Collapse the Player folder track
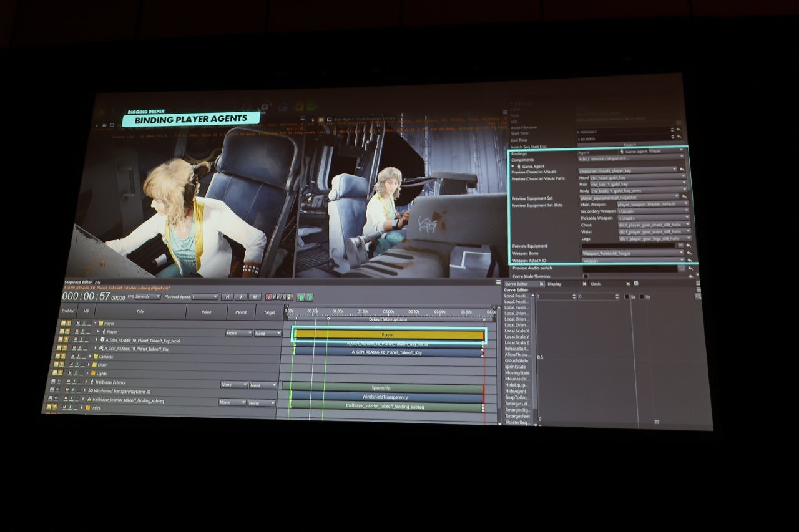 (95, 323)
